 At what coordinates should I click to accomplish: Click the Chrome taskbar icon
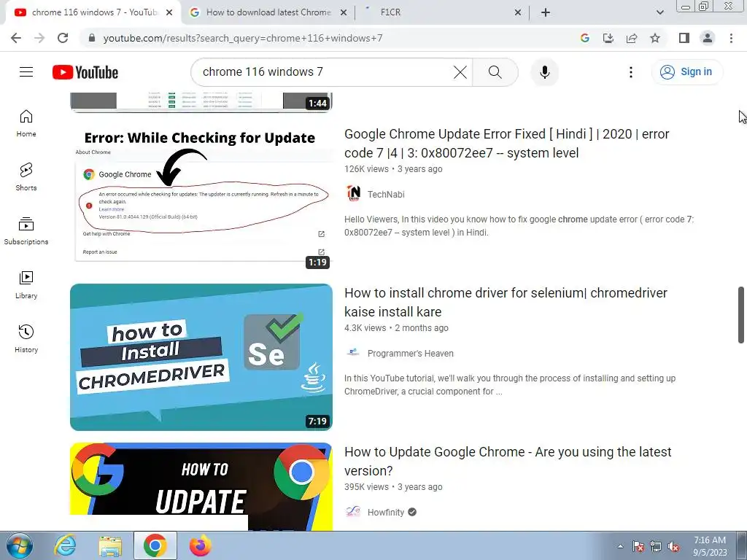155,545
